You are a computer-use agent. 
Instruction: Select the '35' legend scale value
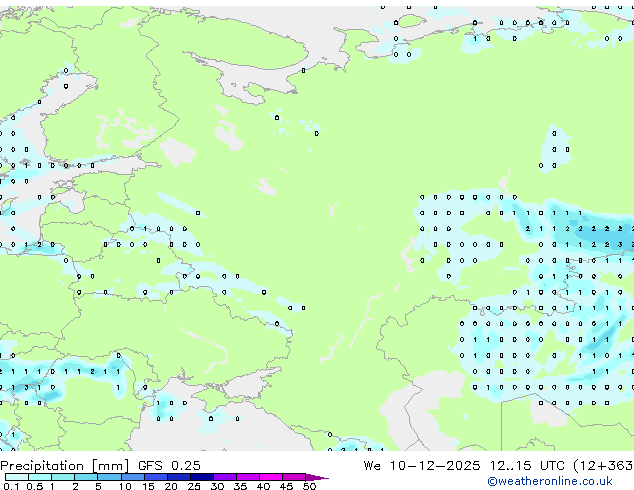pos(240,486)
